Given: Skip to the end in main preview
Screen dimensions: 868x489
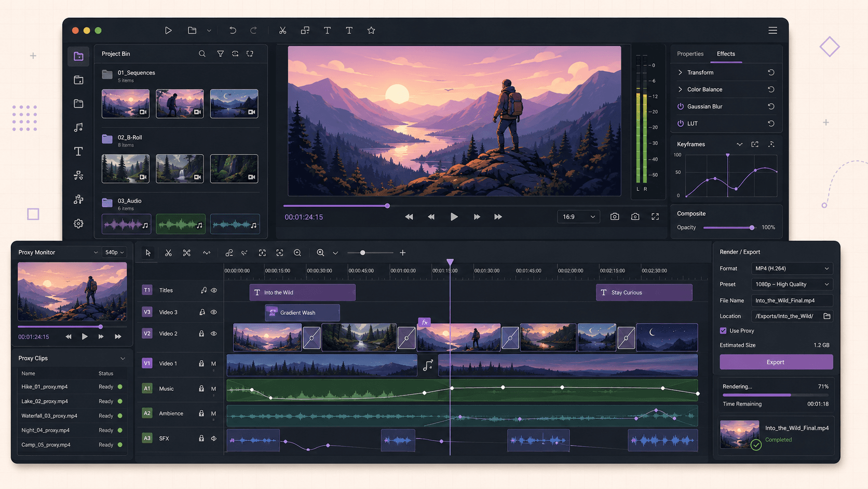Looking at the screenshot, I should (498, 217).
